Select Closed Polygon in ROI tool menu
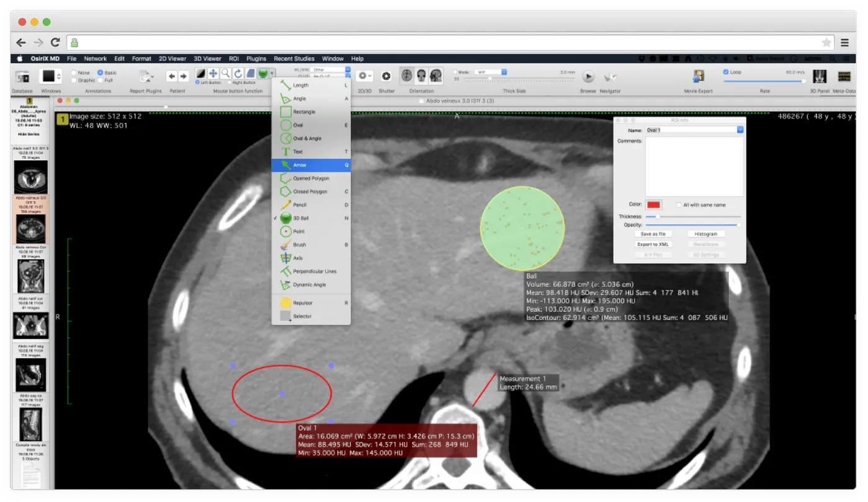The width and height of the screenshot is (868, 502). tap(311, 192)
